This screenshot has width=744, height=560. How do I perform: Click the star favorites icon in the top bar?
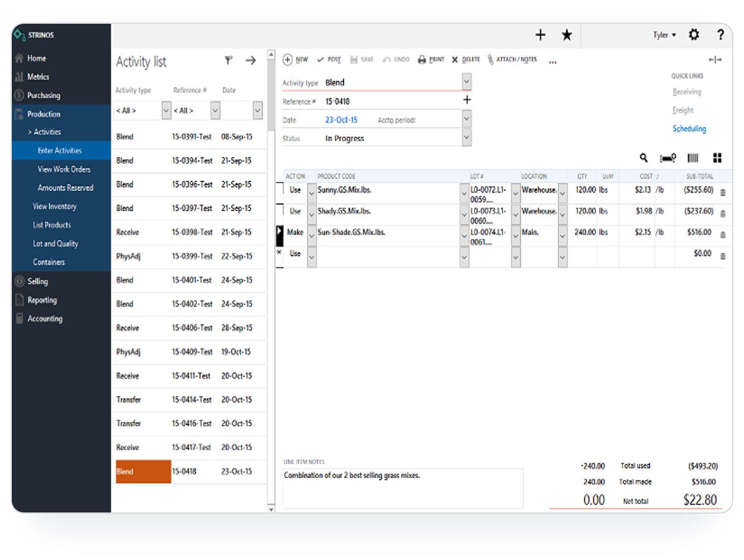click(x=566, y=35)
